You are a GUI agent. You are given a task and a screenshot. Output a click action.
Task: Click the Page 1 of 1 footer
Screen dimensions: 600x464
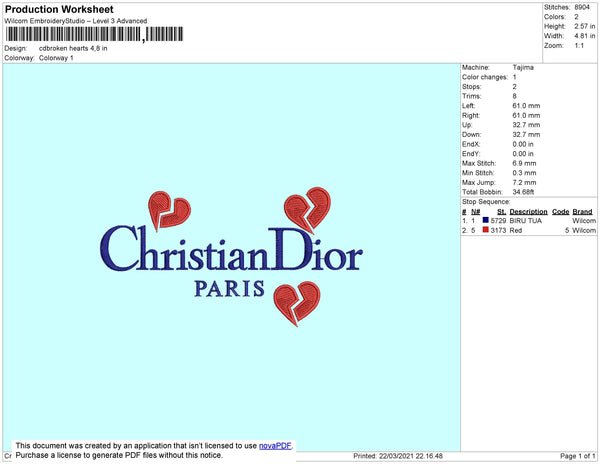(x=578, y=456)
